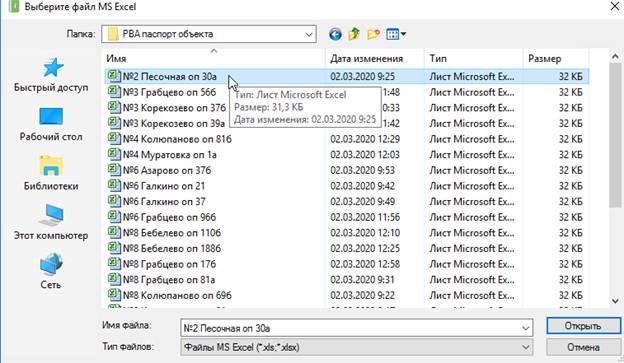Select file name №8 Грабцево оп 81а
624x363 pixels.
point(169,280)
